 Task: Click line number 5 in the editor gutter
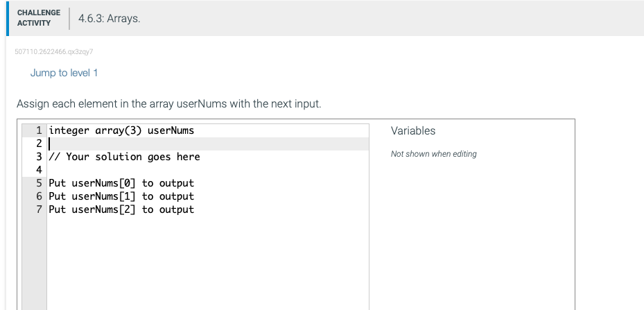[x=39, y=183]
